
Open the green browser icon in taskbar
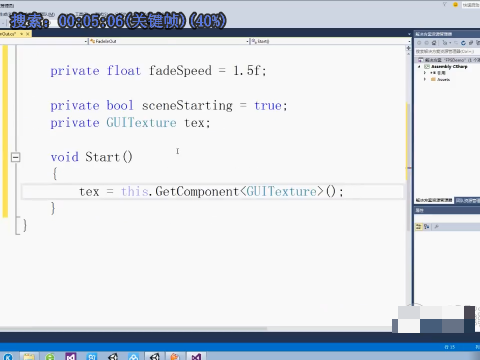[x=50, y=356]
